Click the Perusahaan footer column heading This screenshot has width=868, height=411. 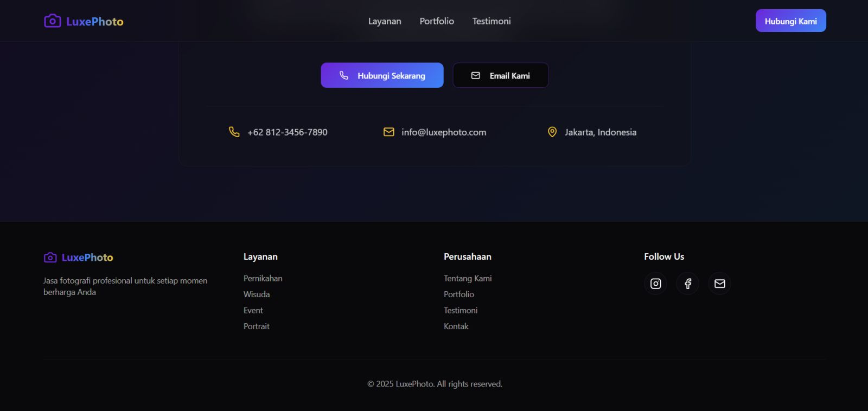468,256
